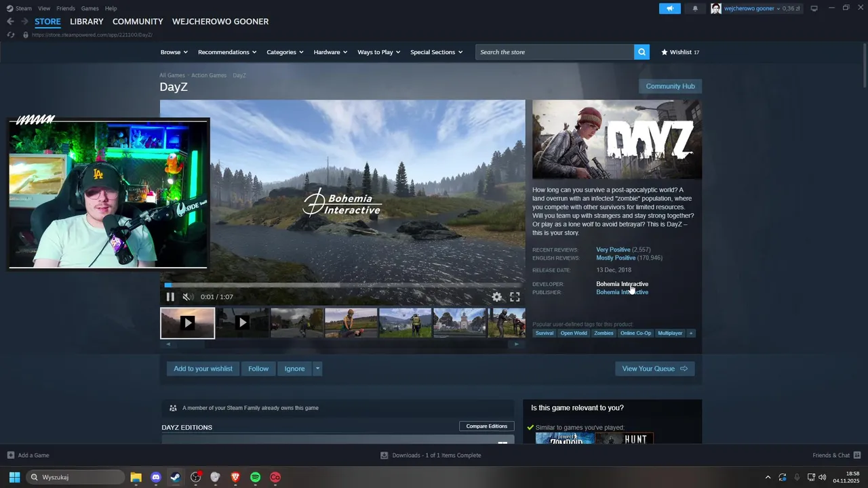Click the Compare Editions button

pyautogui.click(x=487, y=426)
